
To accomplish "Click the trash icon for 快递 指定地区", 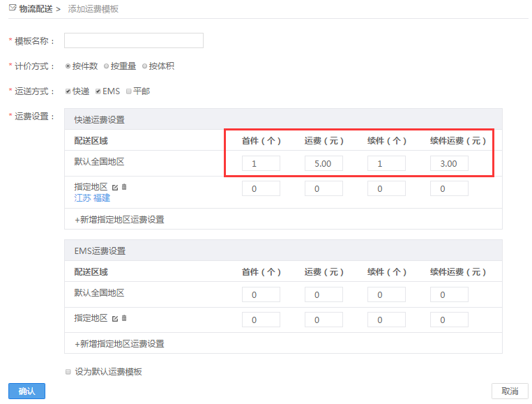I will [124, 187].
